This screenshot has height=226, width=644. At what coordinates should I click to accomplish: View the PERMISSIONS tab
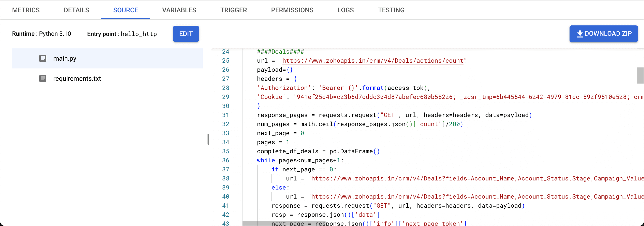pos(292,10)
